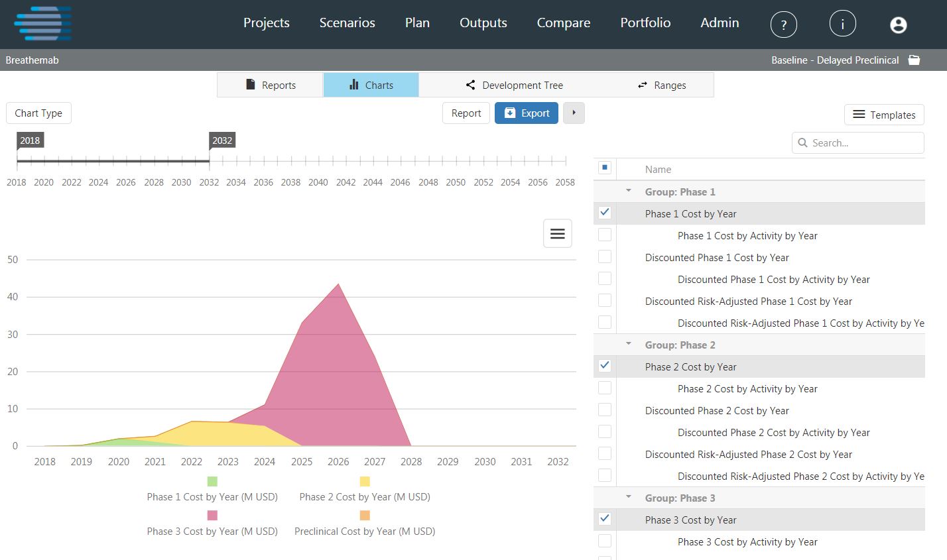Screen dimensions: 947x560
Task: Uncheck Phase 2 Cost by Year
Action: (x=605, y=366)
